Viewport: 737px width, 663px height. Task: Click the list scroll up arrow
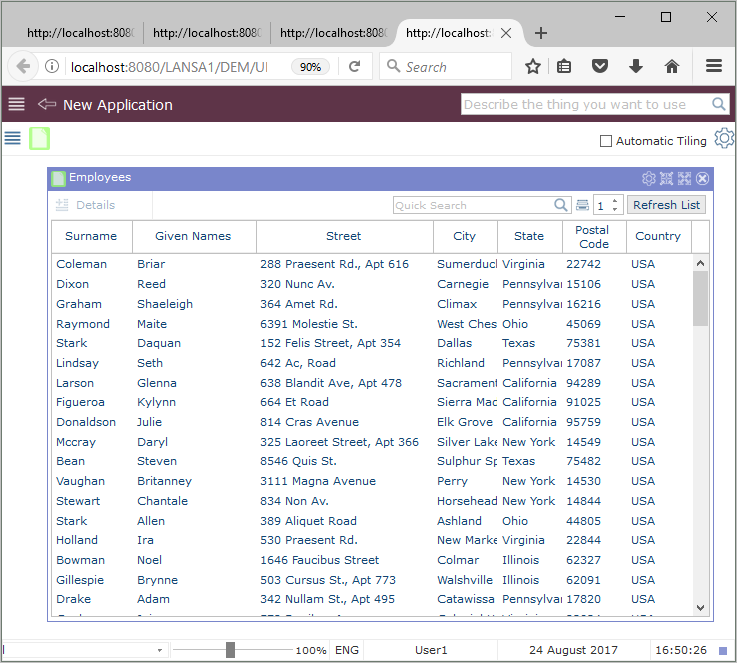(x=700, y=264)
